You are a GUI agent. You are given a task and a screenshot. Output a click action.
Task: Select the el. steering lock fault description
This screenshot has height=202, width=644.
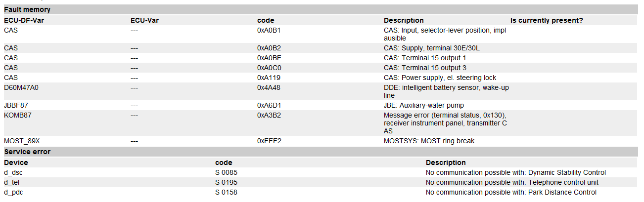(x=440, y=78)
